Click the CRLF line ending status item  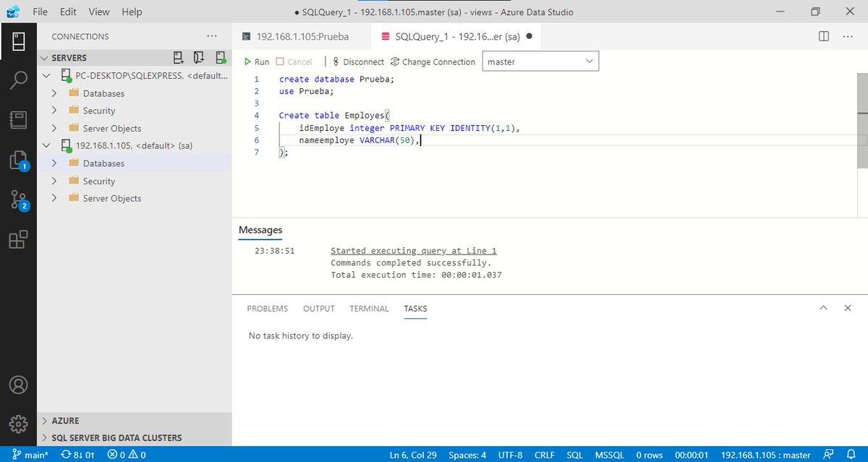tap(545, 455)
